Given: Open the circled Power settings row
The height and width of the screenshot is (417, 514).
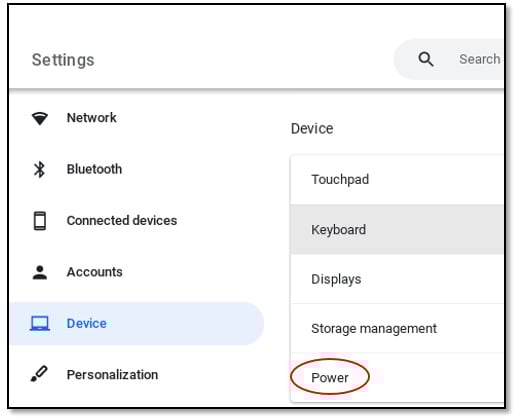Looking at the screenshot, I should [x=397, y=377].
